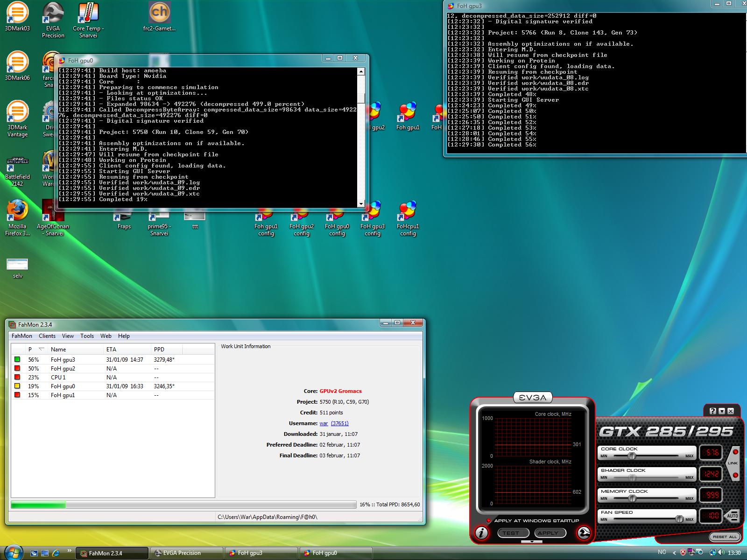747x560 pixels.
Task: Adjust the Fan Speed slider handle
Action: pyautogui.click(x=679, y=519)
